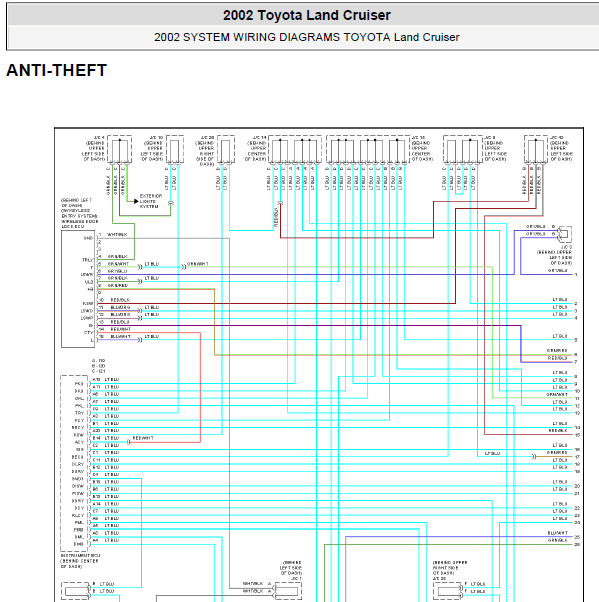The height and width of the screenshot is (602, 599).
Task: Click the 'DISW' terminal on instrument ECU
Action: (x=78, y=486)
